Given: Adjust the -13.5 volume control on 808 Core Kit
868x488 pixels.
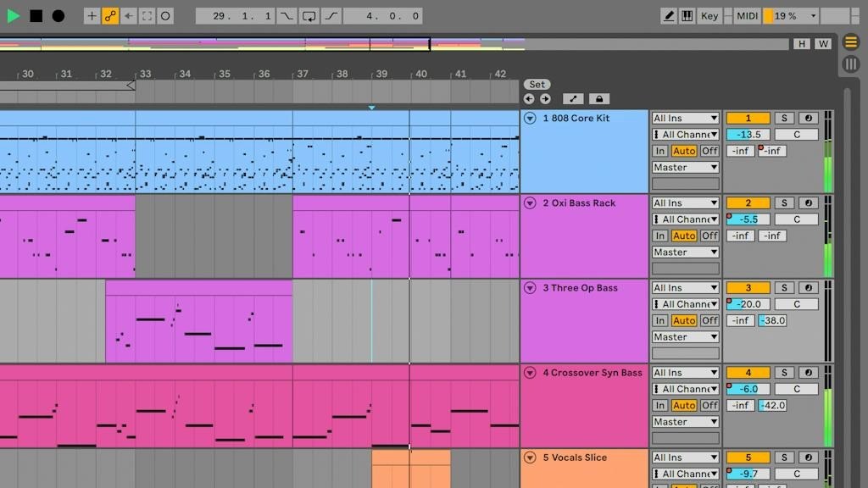Looking at the screenshot, I should tap(747, 134).
